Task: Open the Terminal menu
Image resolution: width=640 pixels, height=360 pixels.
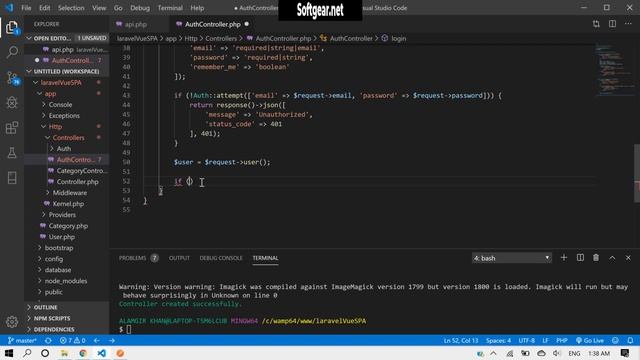Action: (170, 8)
